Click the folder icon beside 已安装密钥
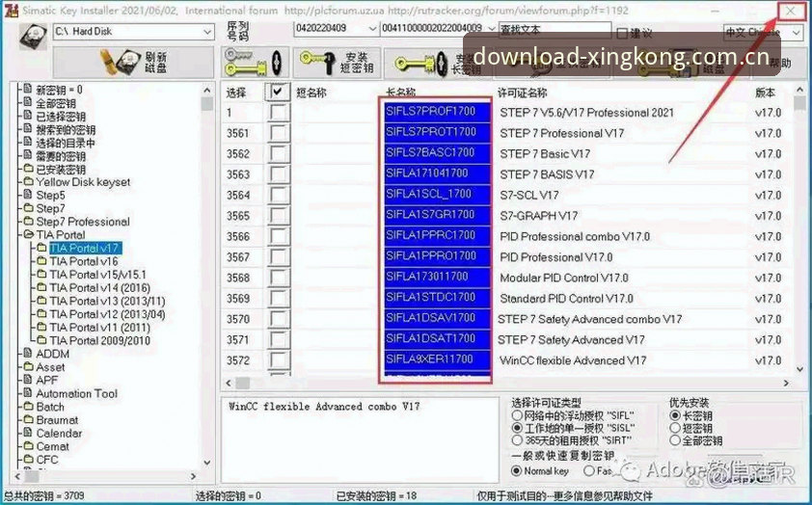The height and width of the screenshot is (505, 812). pyautogui.click(x=28, y=169)
